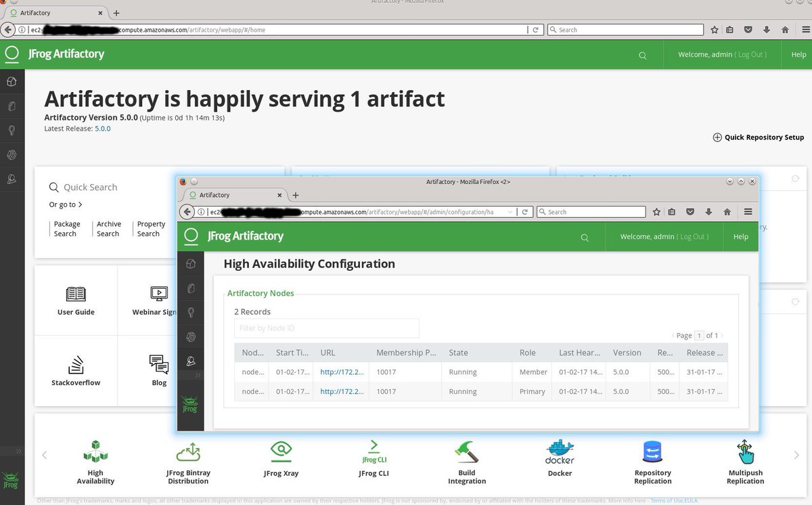Click home icon in back Firefox toolbar
Image resolution: width=812 pixels, height=505 pixels.
click(785, 30)
